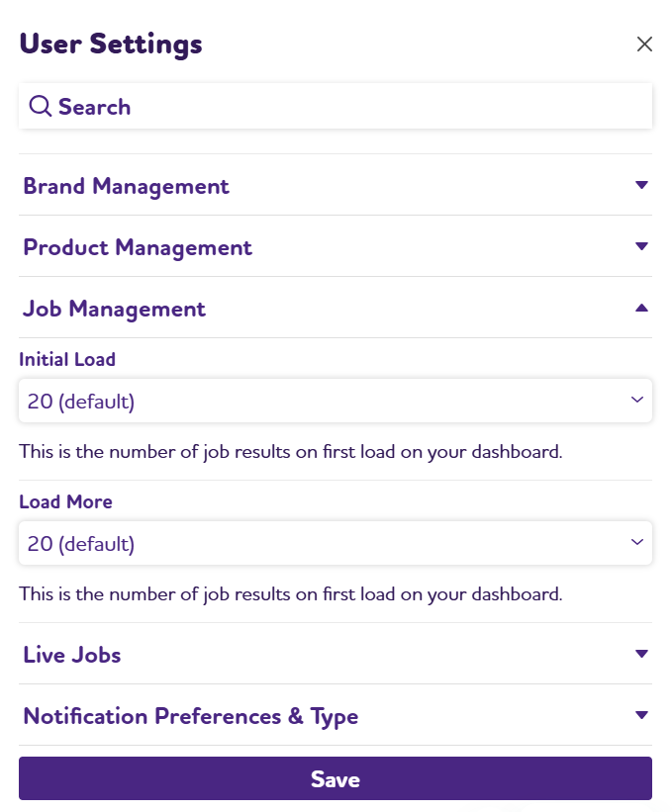Focus the Search settings input field
Image resolution: width=672 pixels, height=812 pixels.
[x=336, y=106]
